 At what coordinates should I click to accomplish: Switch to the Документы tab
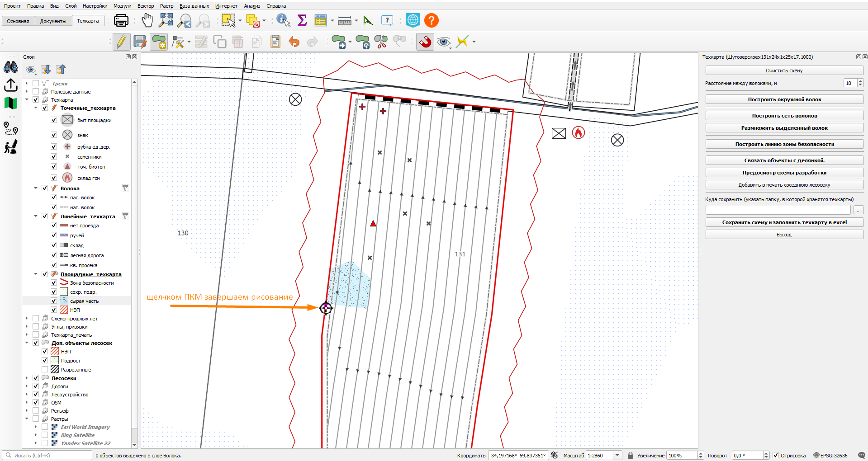pos(53,21)
